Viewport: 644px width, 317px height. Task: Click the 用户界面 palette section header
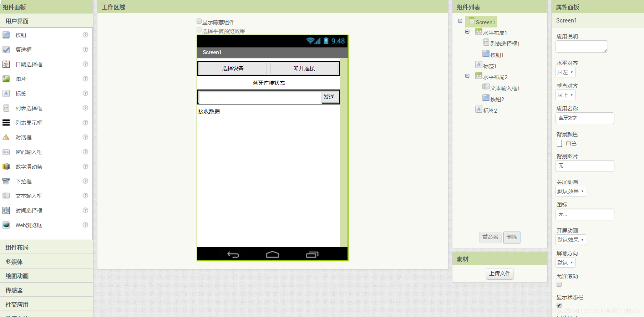tap(46, 21)
